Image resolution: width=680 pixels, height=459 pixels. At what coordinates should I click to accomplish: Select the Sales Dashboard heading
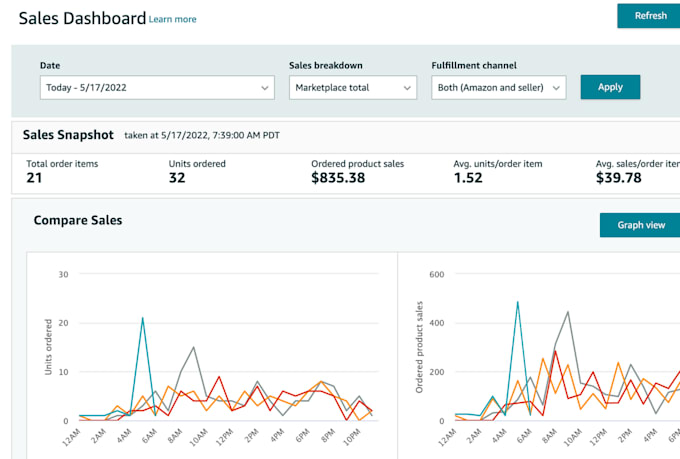coord(82,19)
